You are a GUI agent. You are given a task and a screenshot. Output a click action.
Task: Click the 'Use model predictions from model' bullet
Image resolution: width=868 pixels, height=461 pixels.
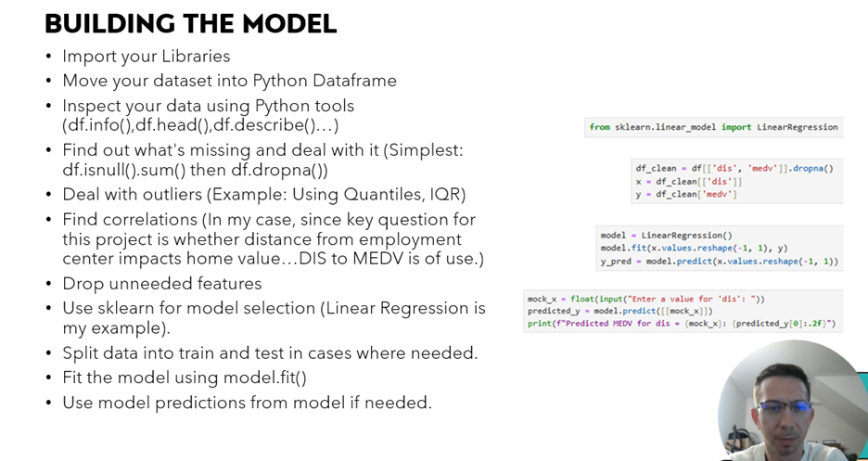(x=247, y=403)
